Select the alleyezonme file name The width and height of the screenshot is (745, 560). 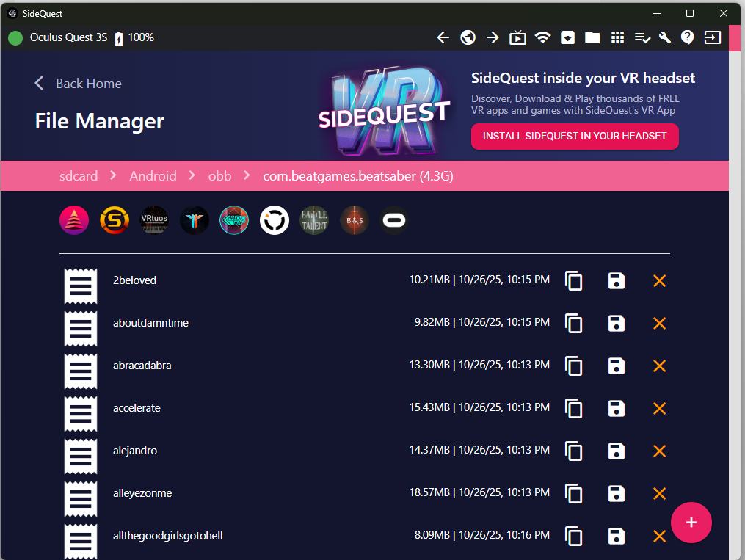pos(142,493)
